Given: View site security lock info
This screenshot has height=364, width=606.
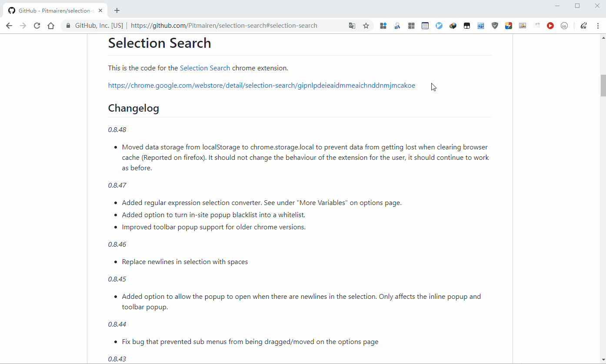Looking at the screenshot, I should click(68, 26).
